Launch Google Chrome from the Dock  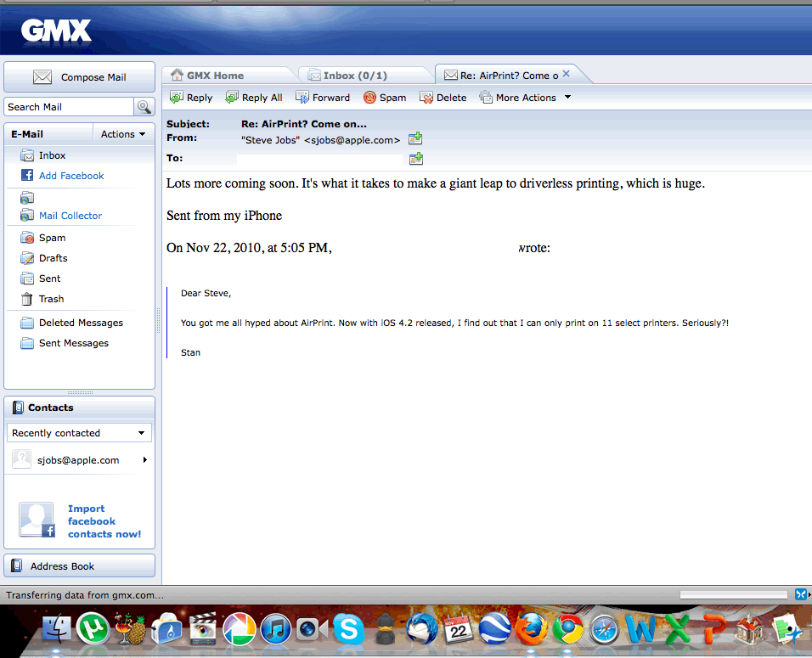click(x=567, y=629)
